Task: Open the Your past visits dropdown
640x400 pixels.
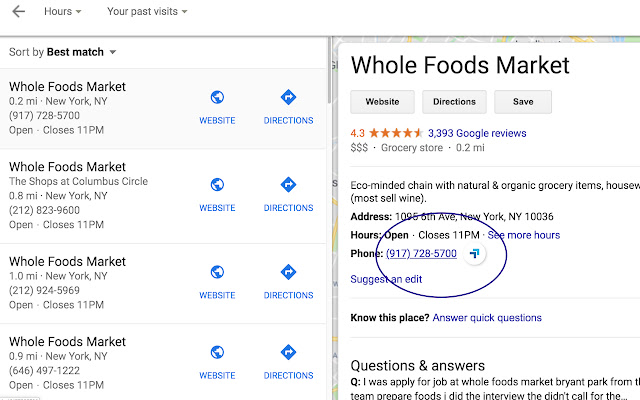Action: pos(150,12)
